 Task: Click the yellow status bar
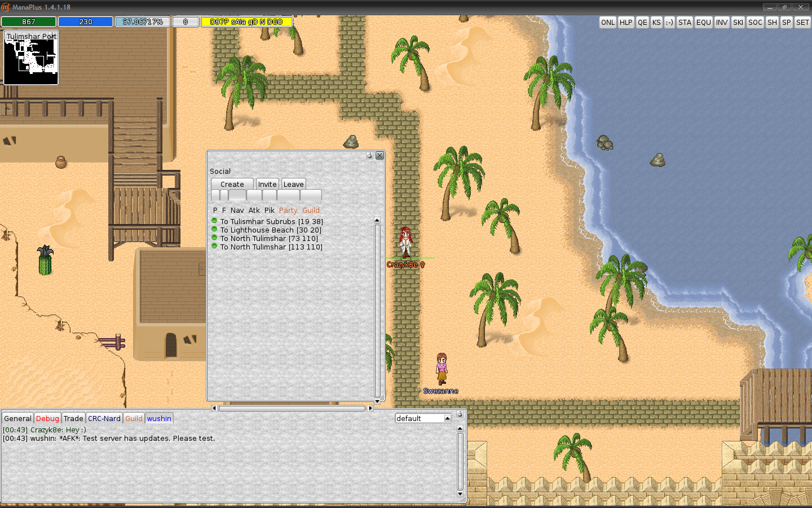click(x=246, y=21)
